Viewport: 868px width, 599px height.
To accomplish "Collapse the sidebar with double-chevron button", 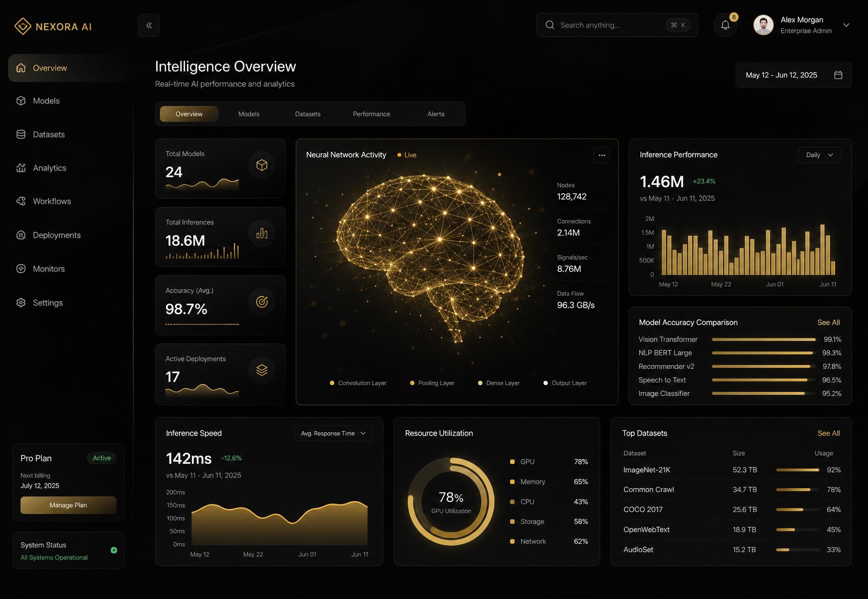I will coord(149,26).
